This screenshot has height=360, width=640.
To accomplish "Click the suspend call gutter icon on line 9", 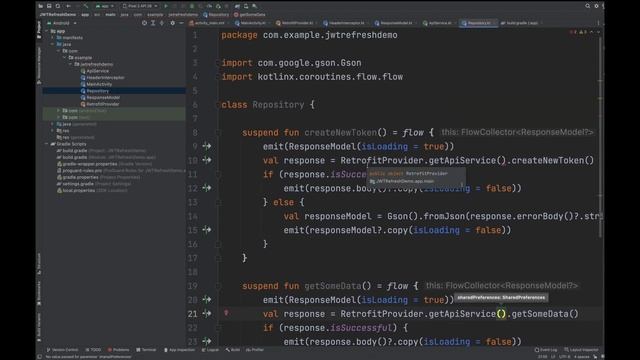I will click(207, 146).
